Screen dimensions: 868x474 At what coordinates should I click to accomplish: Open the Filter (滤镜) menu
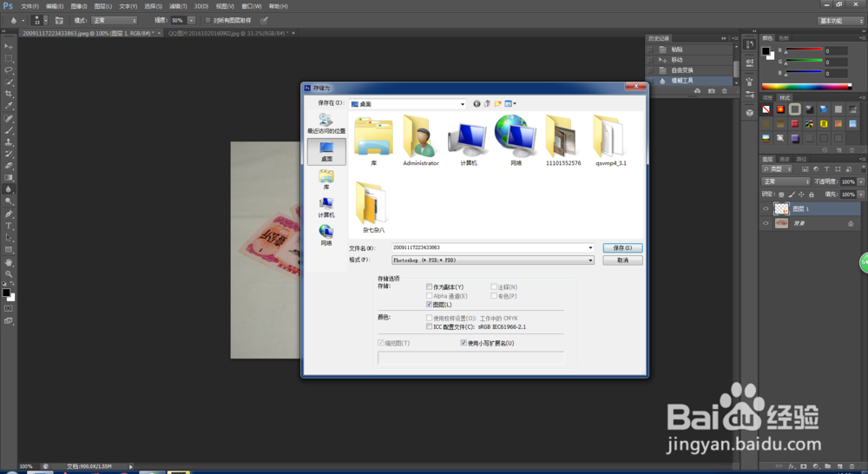pos(177,6)
